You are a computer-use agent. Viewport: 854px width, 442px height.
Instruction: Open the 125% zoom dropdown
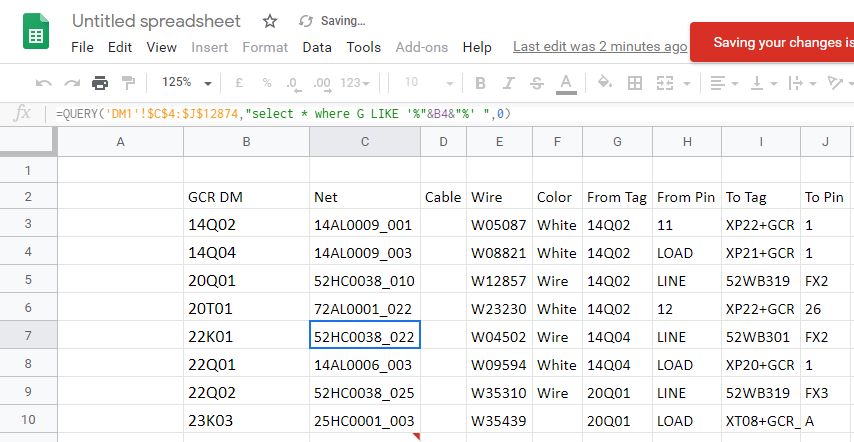pos(186,83)
